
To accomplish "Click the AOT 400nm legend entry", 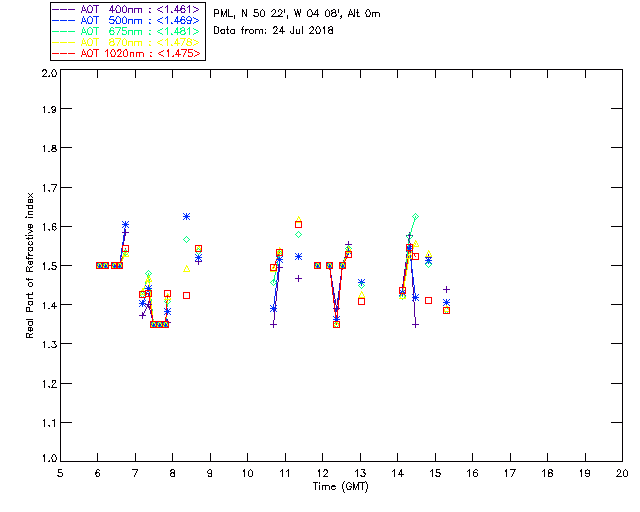I will (x=126, y=9).
